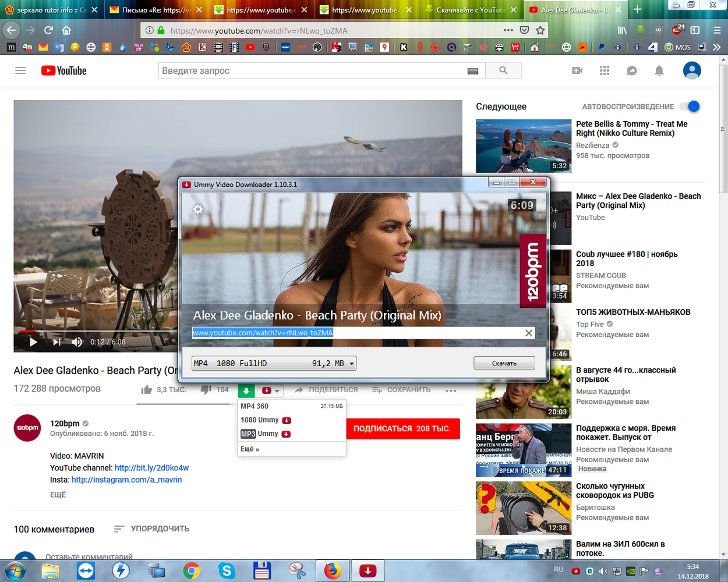The height and width of the screenshot is (582, 728).
Task: Choose MP3 Ummy from the download menu
Action: pos(292,434)
